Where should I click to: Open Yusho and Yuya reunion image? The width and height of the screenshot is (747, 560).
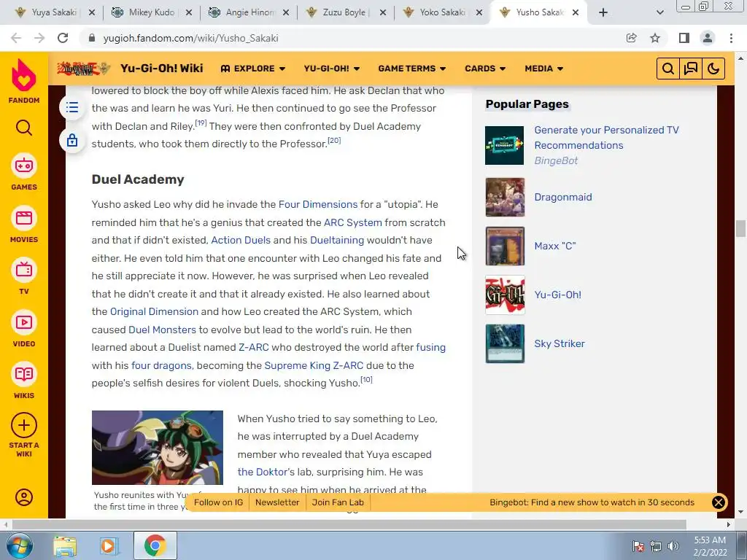tap(158, 448)
